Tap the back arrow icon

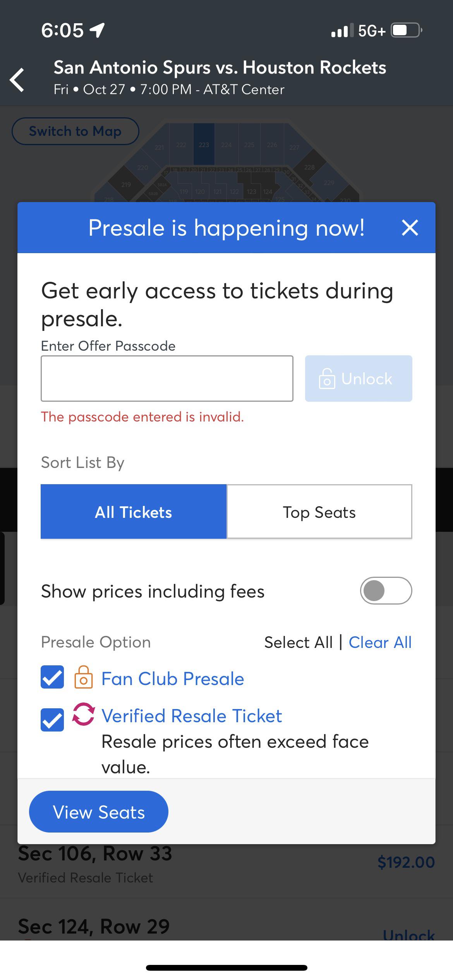pos(17,80)
